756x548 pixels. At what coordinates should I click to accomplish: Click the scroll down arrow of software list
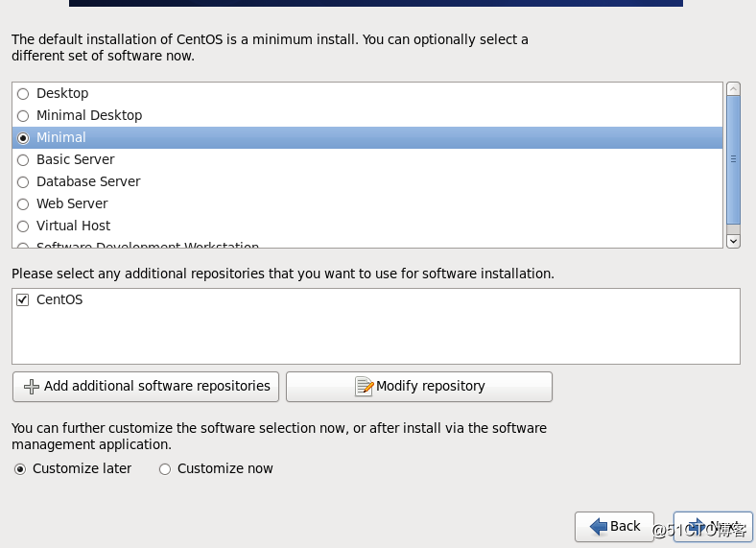pyautogui.click(x=733, y=241)
